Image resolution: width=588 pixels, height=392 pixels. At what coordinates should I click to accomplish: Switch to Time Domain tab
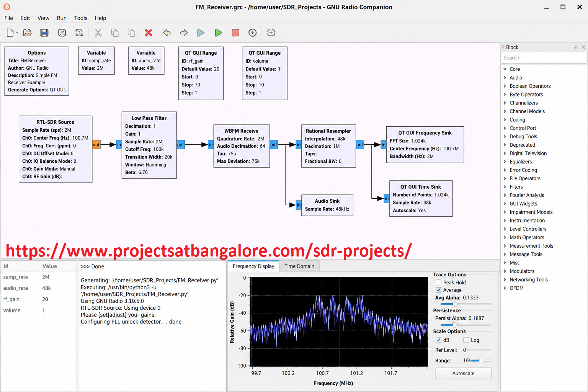coord(299,266)
